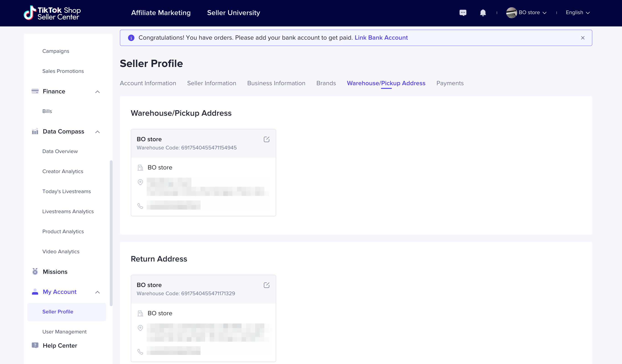
Task: Dismiss the bank account notification banner
Action: click(583, 38)
